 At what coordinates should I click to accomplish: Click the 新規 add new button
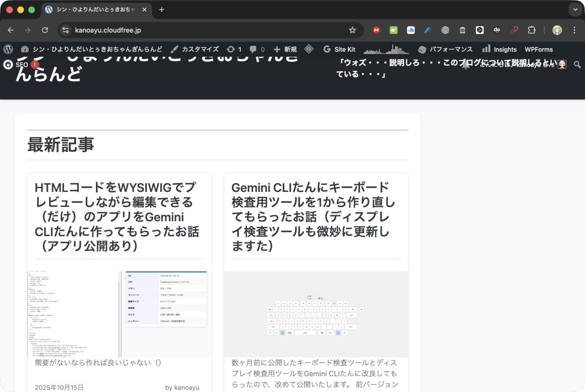pos(285,49)
